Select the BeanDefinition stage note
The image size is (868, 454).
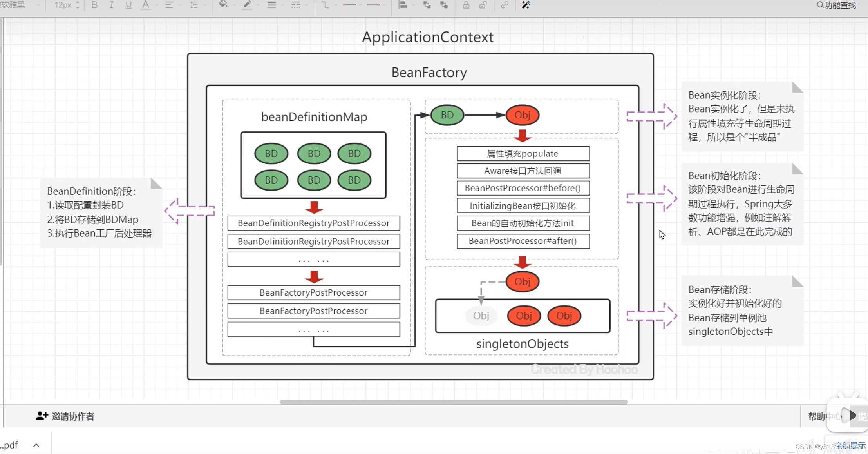coord(101,212)
